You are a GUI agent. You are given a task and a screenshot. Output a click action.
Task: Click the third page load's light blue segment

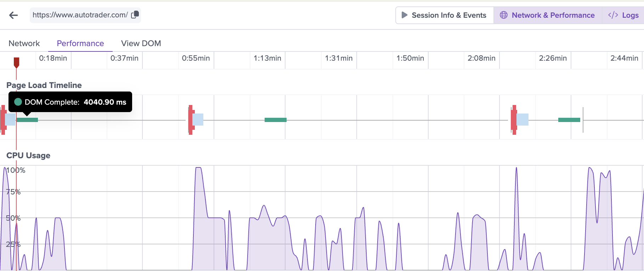[x=522, y=120]
